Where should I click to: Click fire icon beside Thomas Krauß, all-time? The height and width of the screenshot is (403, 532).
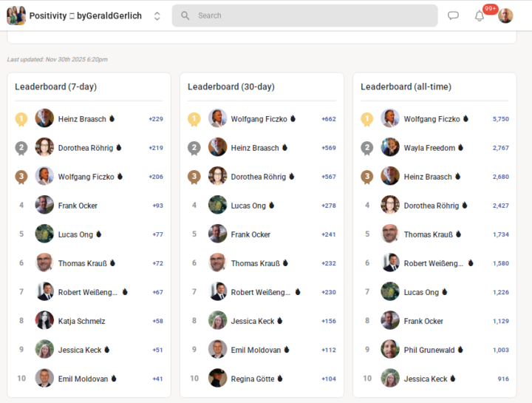tap(458, 234)
